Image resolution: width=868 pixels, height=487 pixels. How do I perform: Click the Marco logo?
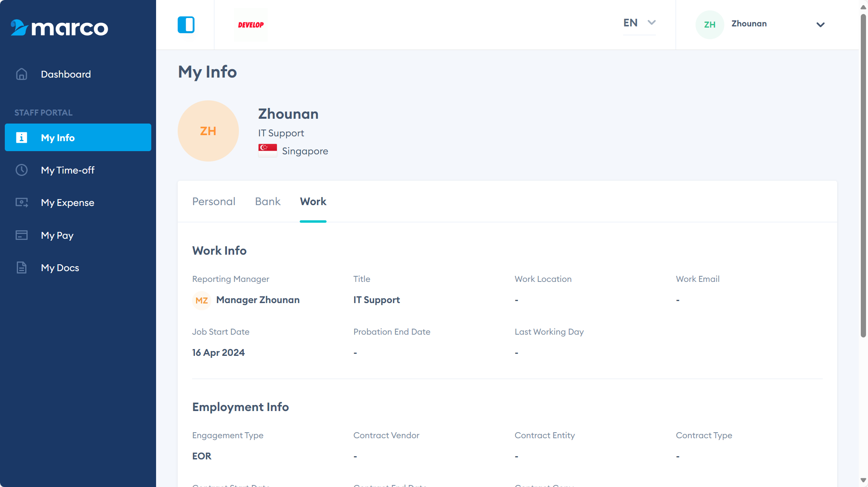[x=59, y=28]
